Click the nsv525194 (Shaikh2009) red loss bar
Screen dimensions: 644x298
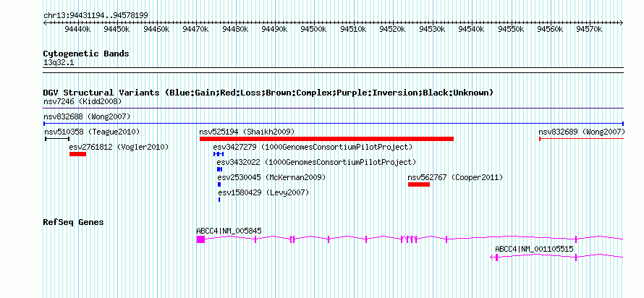pos(326,139)
